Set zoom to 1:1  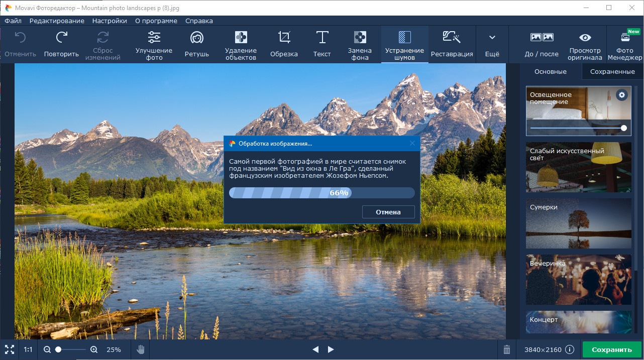[28, 349]
